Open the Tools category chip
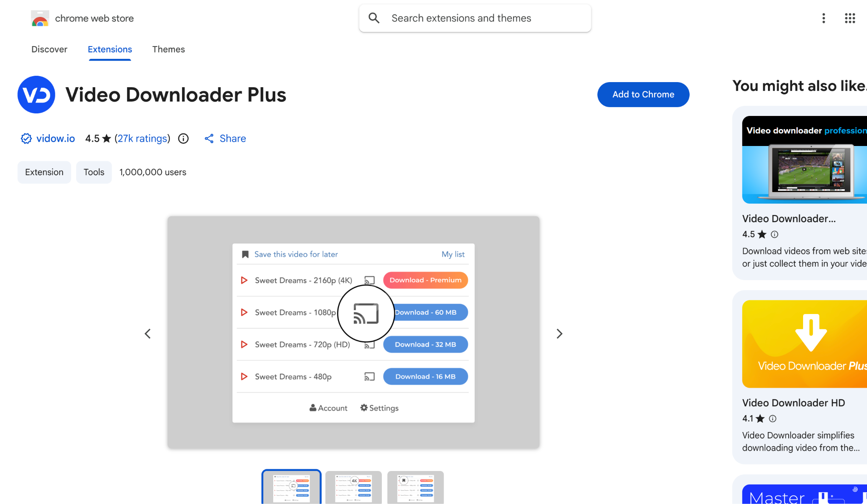This screenshot has height=504, width=867. pos(94,172)
